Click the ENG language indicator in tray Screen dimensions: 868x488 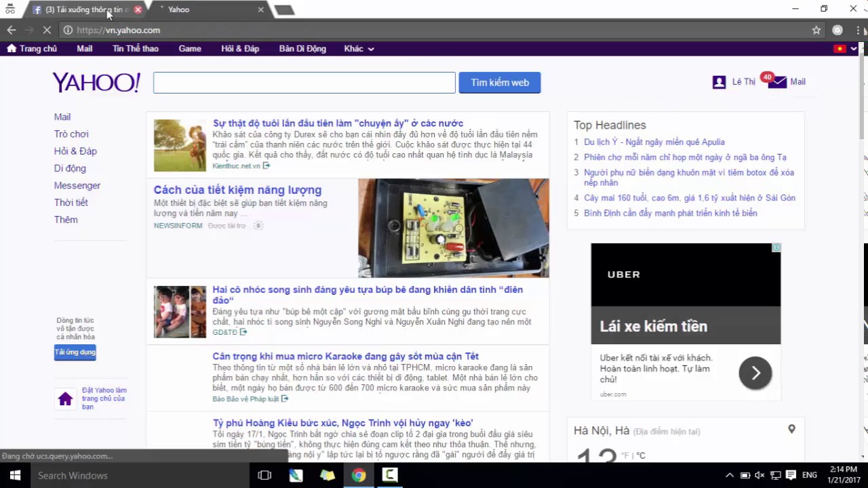[x=809, y=475]
